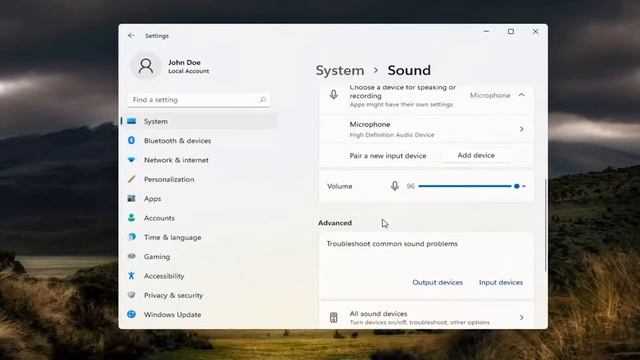Select the Accounts person icon

tap(131, 218)
